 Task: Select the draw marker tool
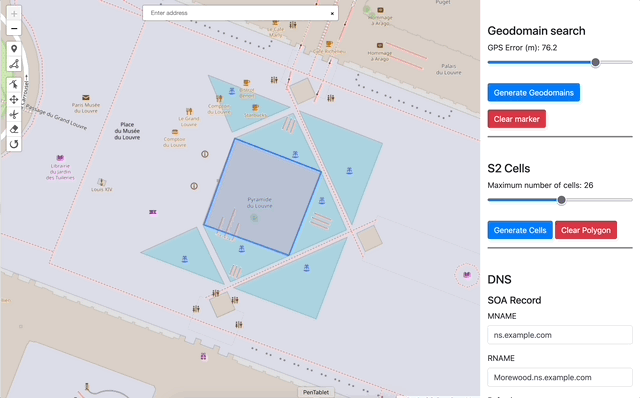[x=14, y=49]
